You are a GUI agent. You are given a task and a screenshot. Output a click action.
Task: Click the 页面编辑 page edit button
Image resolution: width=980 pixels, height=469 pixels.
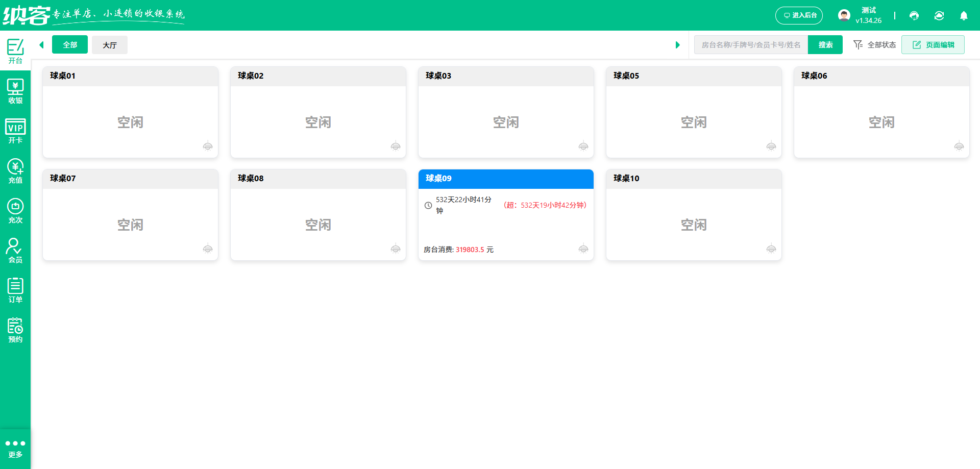point(933,44)
